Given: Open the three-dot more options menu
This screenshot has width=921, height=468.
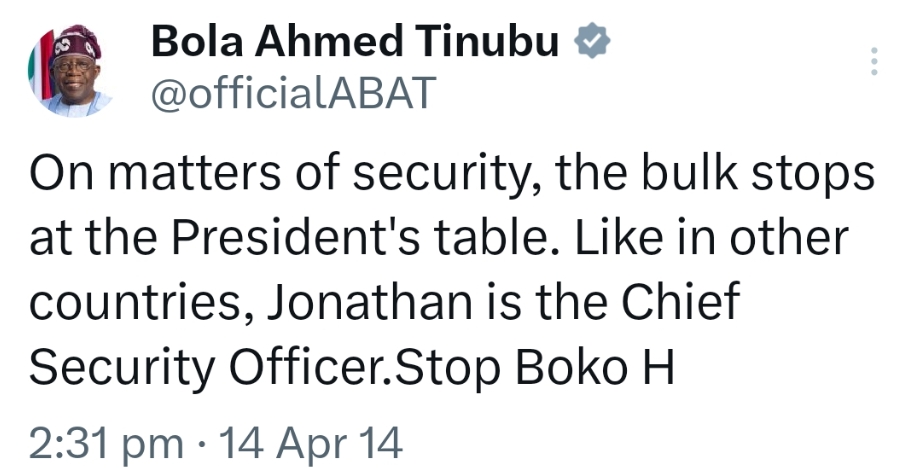Looking at the screenshot, I should (874, 61).
